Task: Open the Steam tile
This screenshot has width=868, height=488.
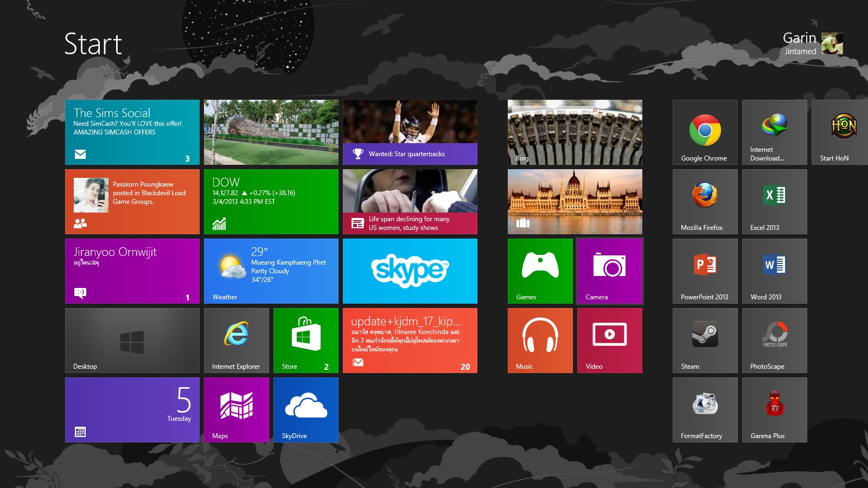Action: click(x=705, y=341)
